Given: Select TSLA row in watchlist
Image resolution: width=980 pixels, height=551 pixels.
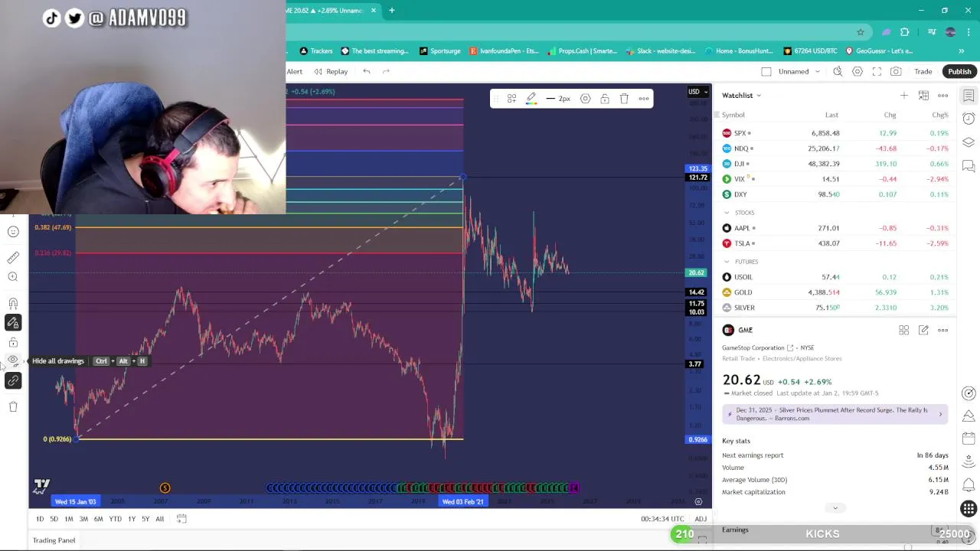Looking at the screenshot, I should 836,243.
